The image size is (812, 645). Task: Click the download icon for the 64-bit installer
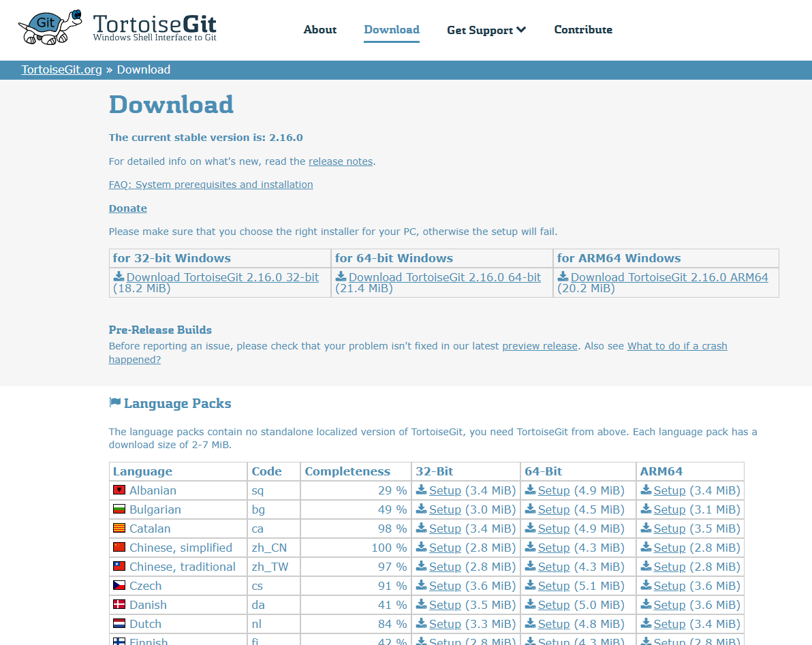click(x=341, y=277)
